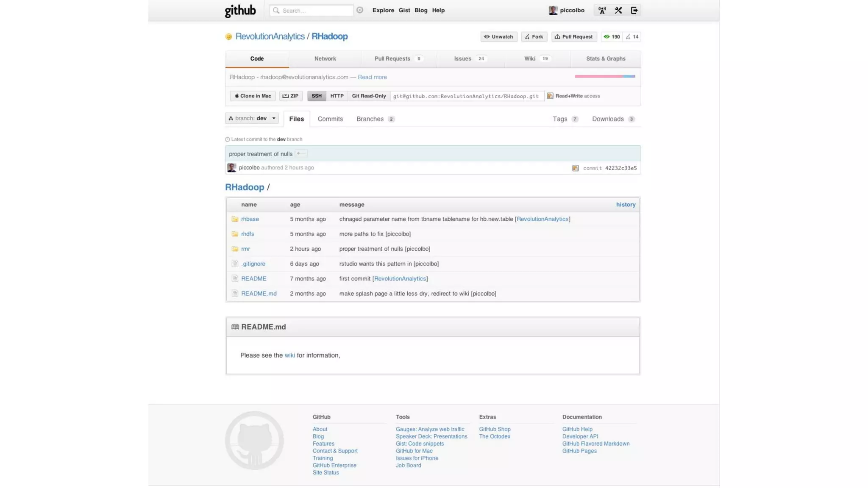This screenshot has height=488, width=868.
Task: Open the Pull Requests tab
Action: point(399,59)
